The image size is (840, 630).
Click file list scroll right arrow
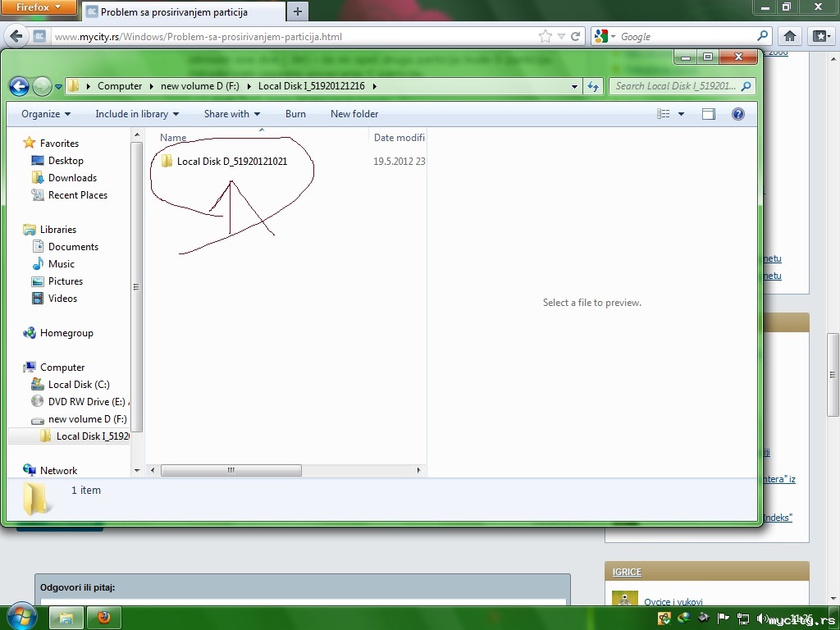[419, 470]
